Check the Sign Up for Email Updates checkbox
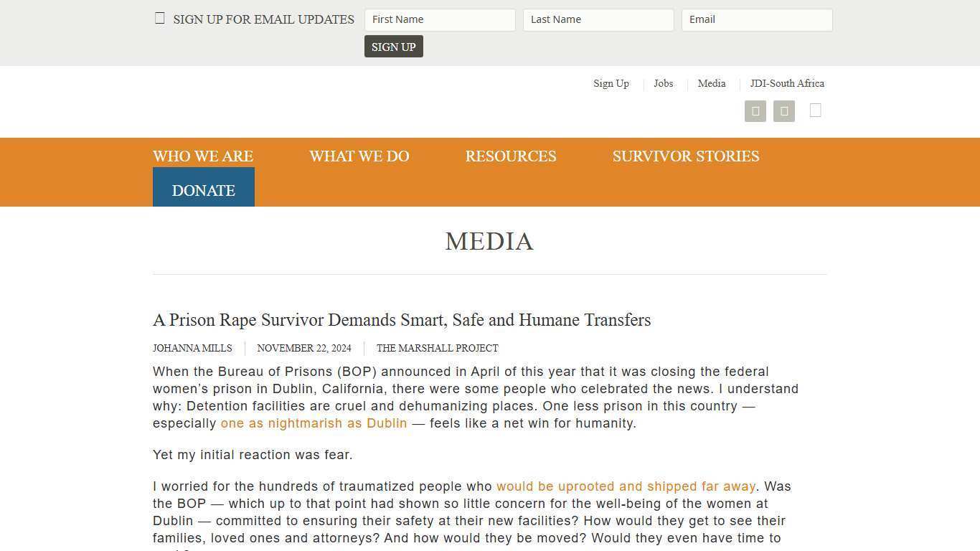 click(159, 18)
